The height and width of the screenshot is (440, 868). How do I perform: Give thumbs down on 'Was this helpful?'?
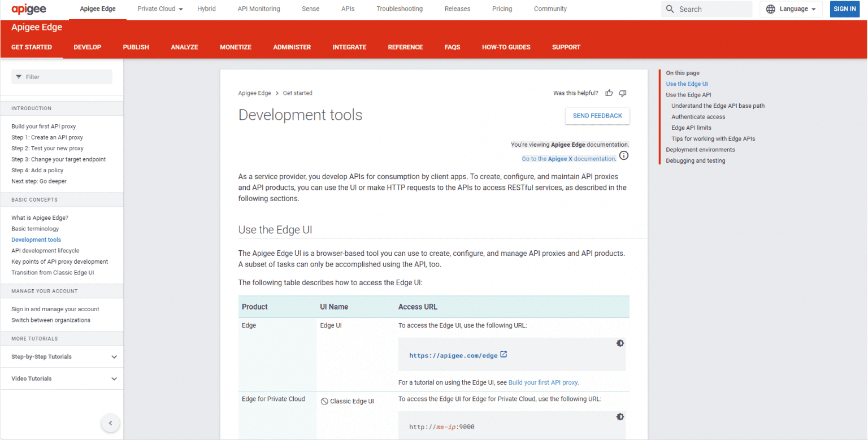622,93
